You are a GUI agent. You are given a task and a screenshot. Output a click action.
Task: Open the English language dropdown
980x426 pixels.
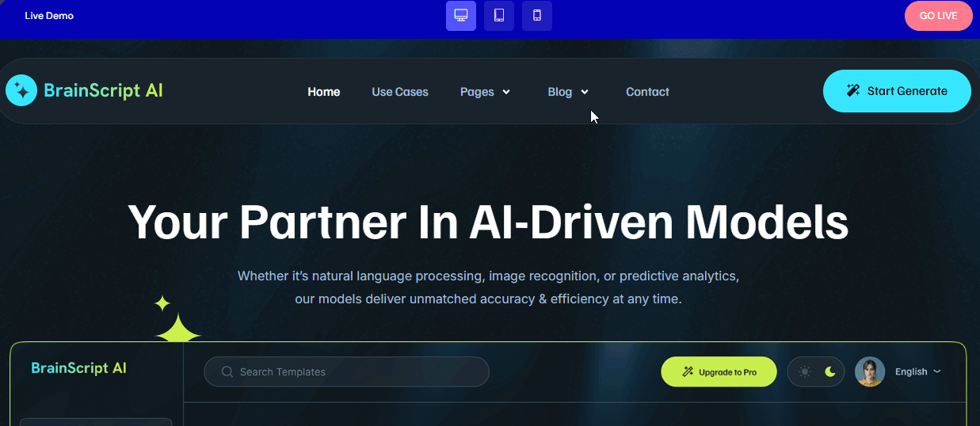tap(918, 371)
